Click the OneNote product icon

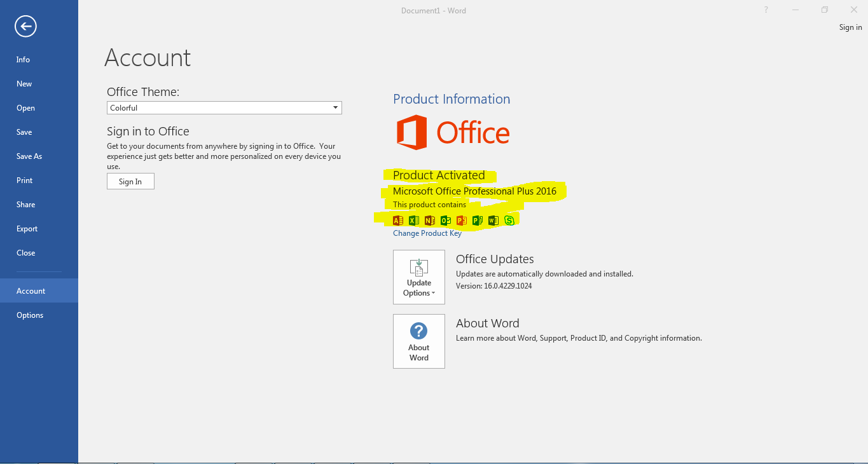click(430, 221)
